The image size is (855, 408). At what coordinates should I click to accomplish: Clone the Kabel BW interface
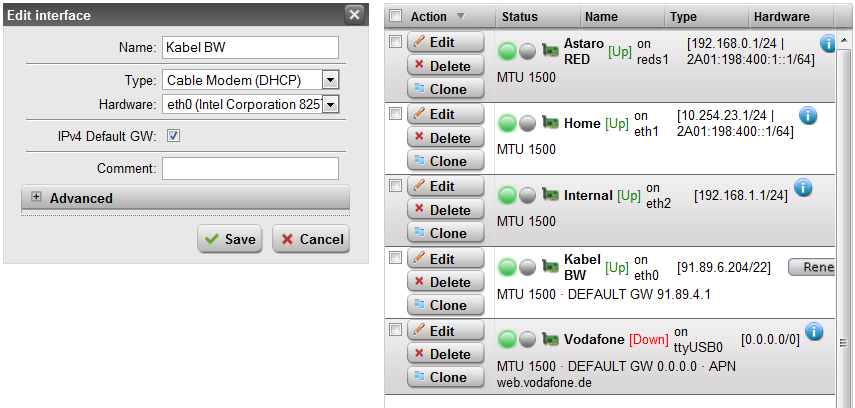pyautogui.click(x=445, y=305)
